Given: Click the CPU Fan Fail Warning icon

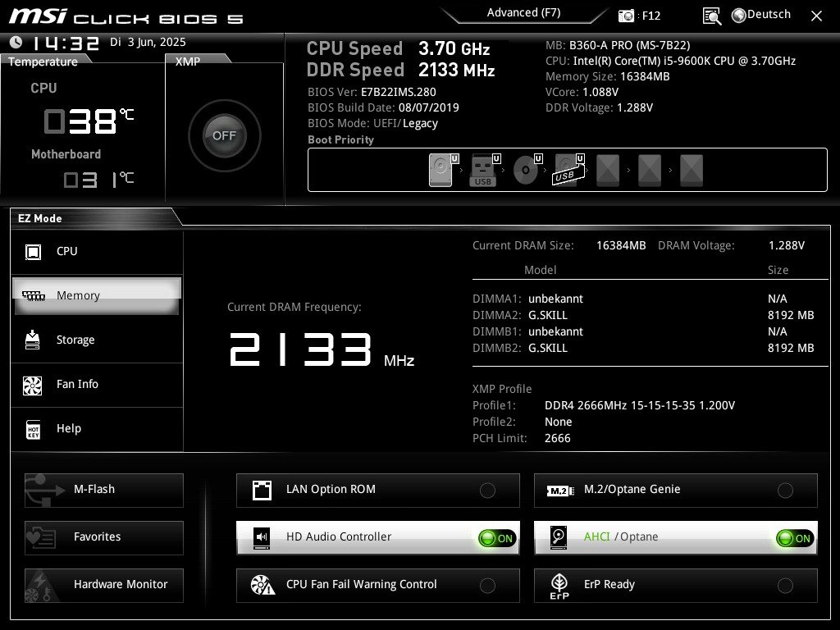Looking at the screenshot, I should (262, 585).
